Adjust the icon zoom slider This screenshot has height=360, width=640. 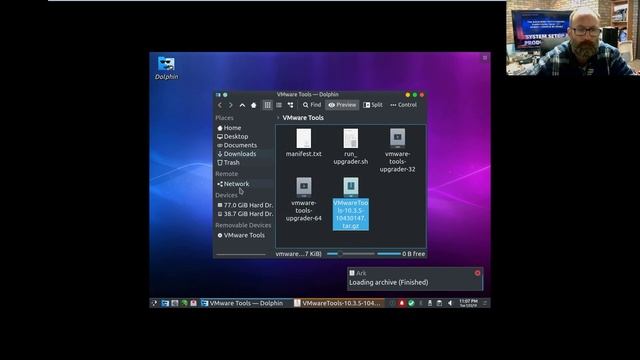(350, 254)
